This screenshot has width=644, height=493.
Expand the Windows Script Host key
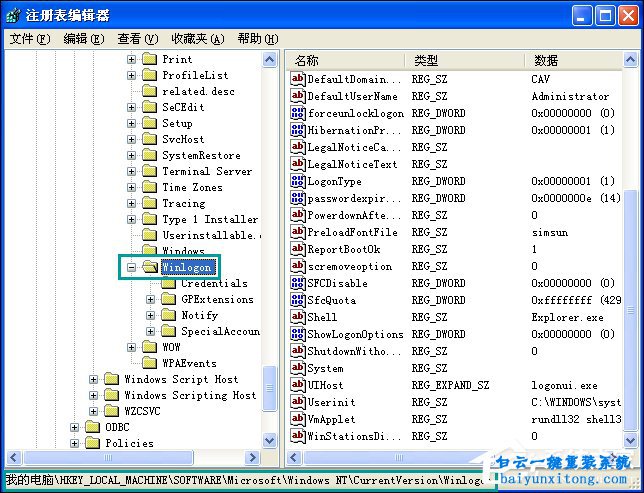pos(93,379)
